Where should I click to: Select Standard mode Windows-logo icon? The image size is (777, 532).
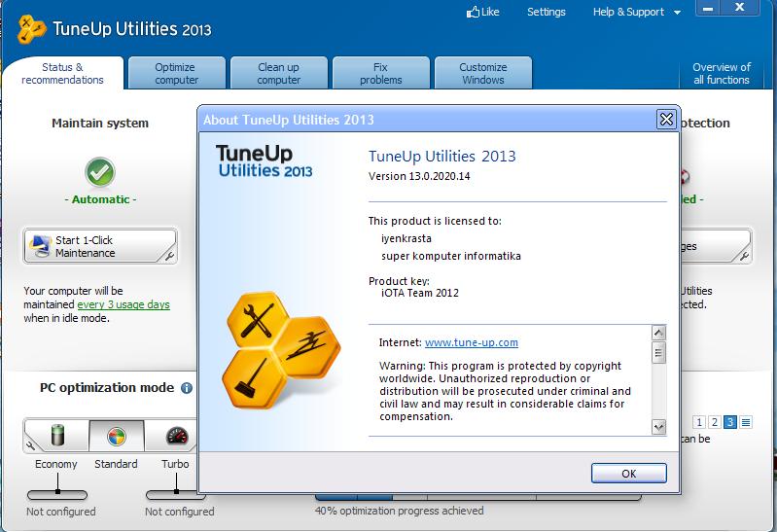(x=117, y=437)
